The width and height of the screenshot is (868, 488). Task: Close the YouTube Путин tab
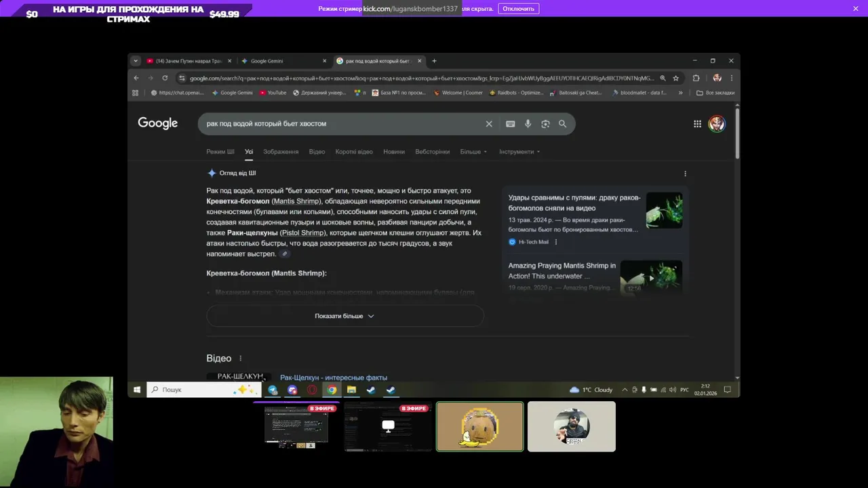pyautogui.click(x=229, y=61)
